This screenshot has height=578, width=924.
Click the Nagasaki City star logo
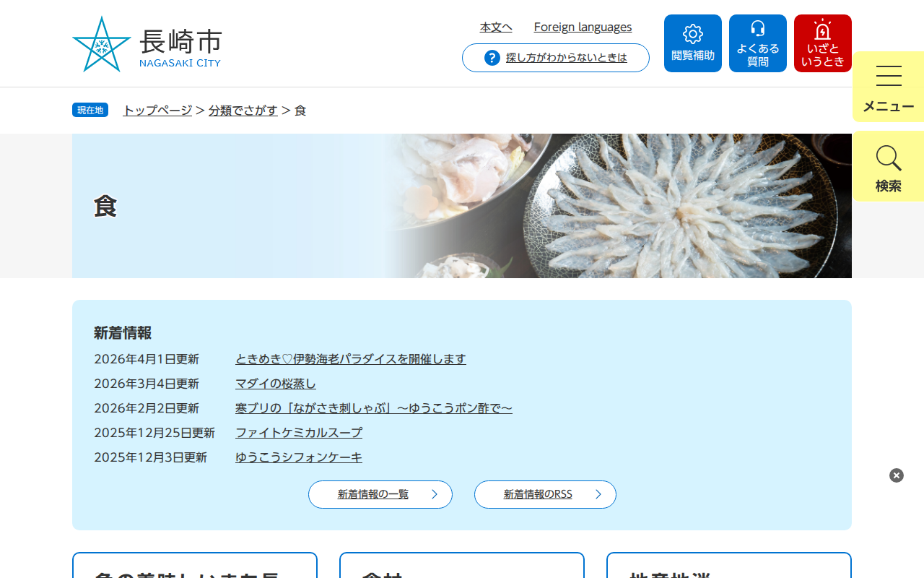coord(102,44)
